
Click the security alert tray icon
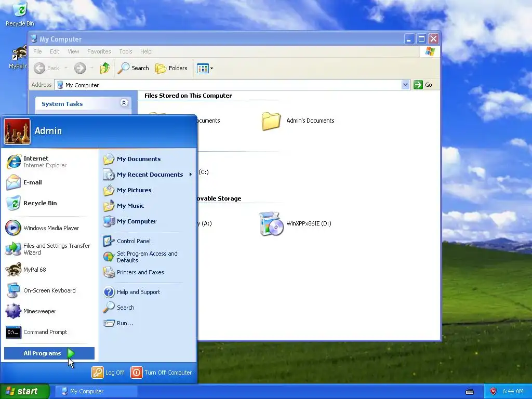coord(494,392)
